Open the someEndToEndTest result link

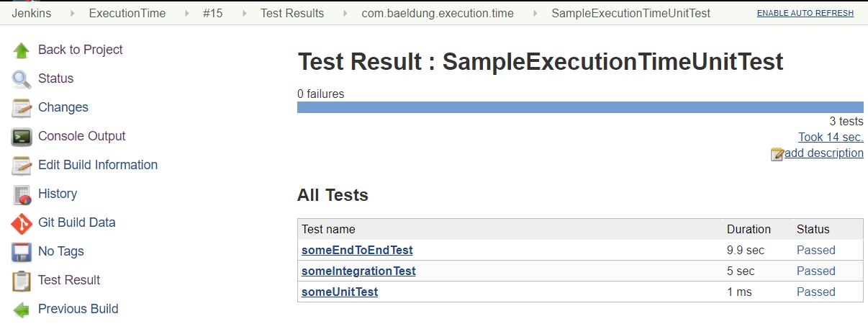[x=357, y=250]
